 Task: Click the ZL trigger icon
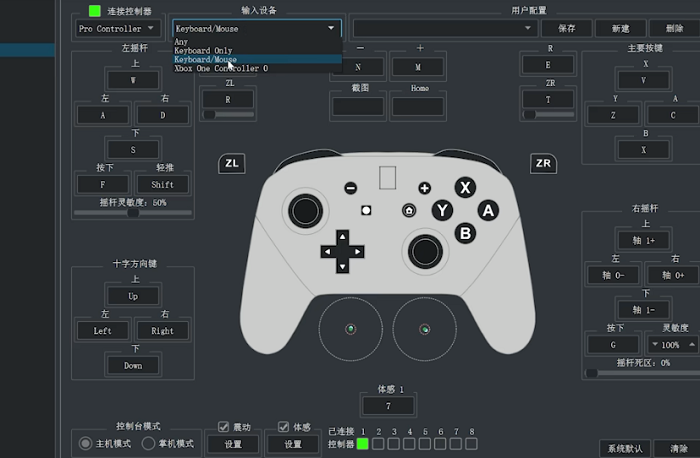point(232,163)
